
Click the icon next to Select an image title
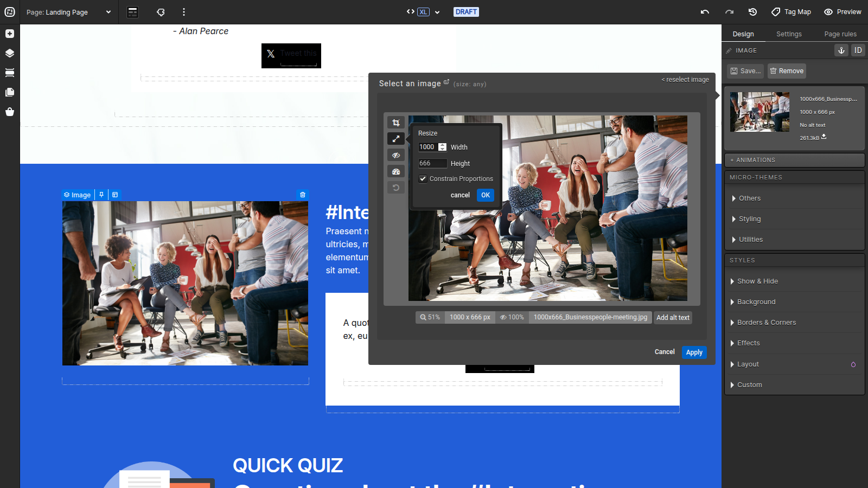(x=446, y=82)
